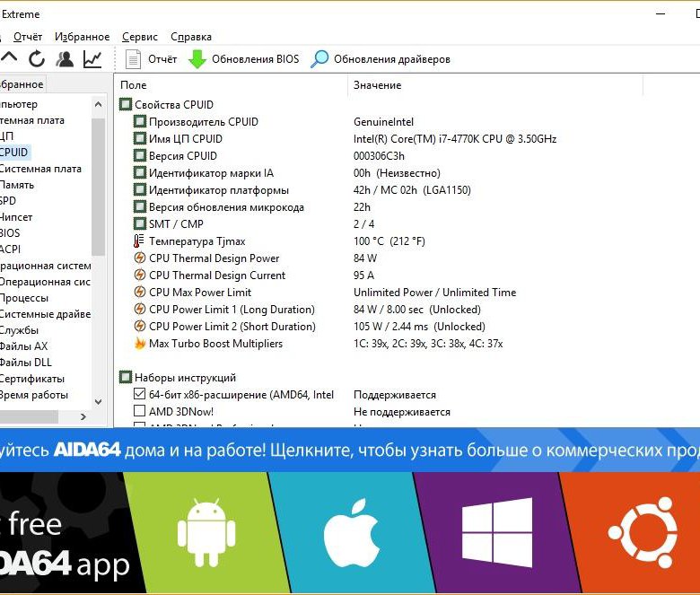Image resolution: width=700 pixels, height=595 pixels.
Task: Toggle the AMD 3DNow! checkbox
Action: 139,412
